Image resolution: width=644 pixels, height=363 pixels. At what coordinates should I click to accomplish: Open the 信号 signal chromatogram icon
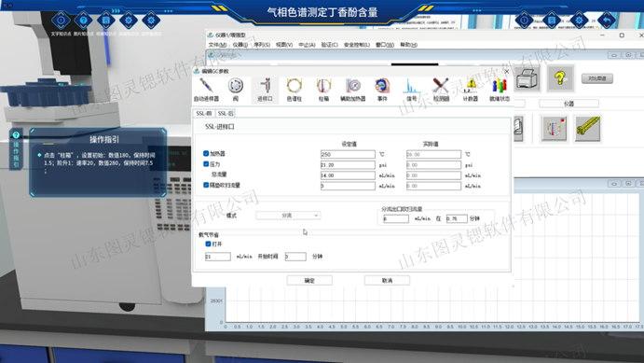(411, 90)
